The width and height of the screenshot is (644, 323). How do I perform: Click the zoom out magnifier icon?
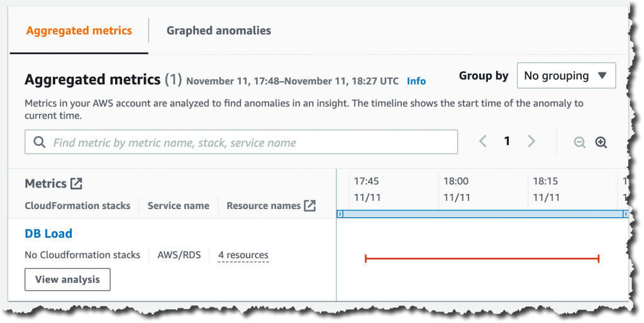(579, 143)
